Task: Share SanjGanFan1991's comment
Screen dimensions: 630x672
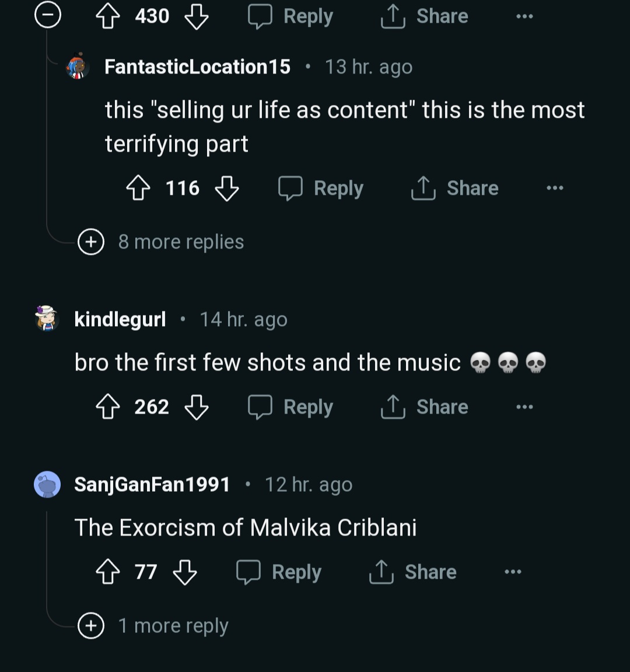Action: [x=413, y=572]
